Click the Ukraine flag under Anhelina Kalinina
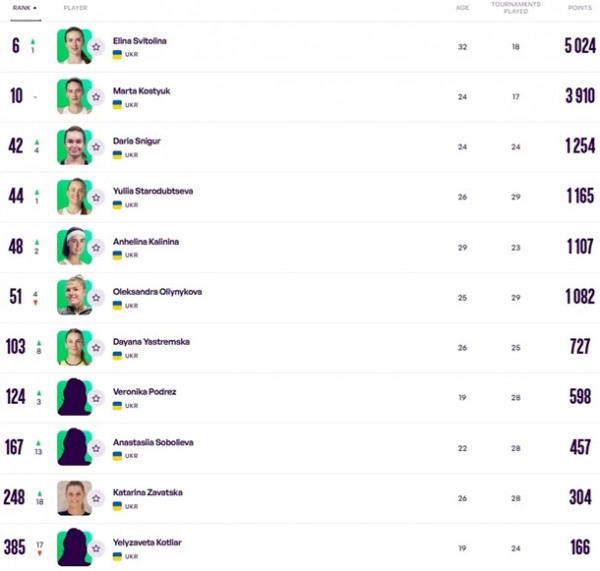 click(x=117, y=255)
